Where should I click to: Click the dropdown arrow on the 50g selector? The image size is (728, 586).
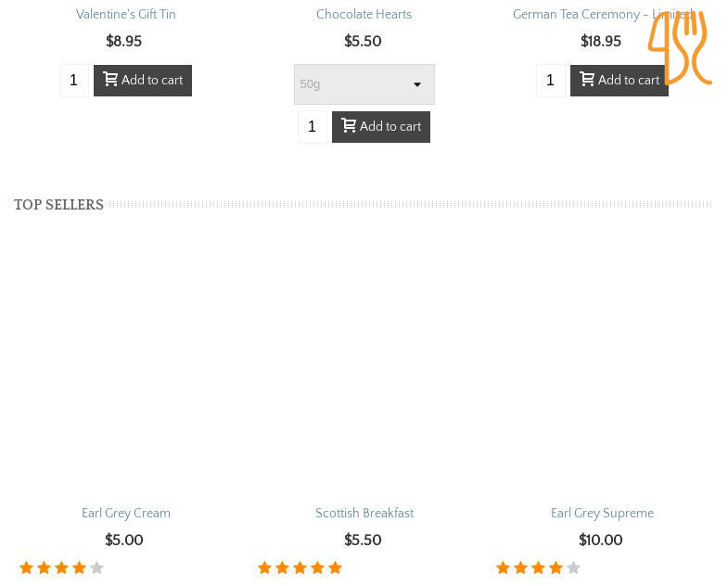[x=417, y=85]
